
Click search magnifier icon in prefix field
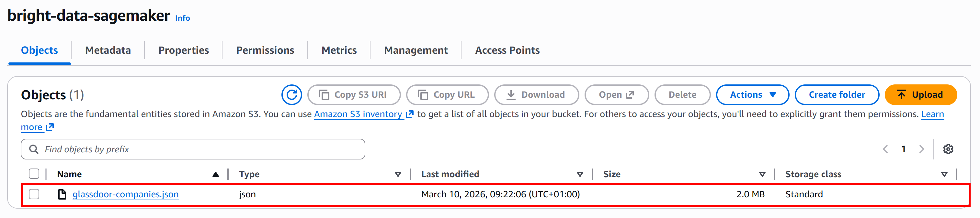tap(34, 149)
